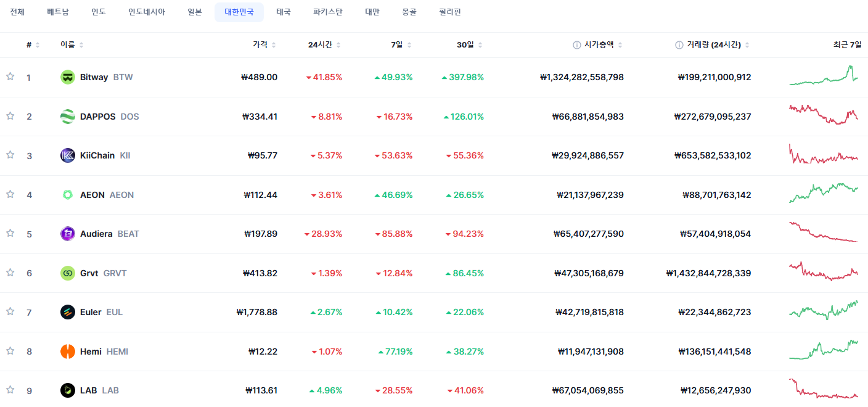Sort by the 30일 column header
Image resolution: width=868 pixels, height=407 pixels.
coord(470,45)
